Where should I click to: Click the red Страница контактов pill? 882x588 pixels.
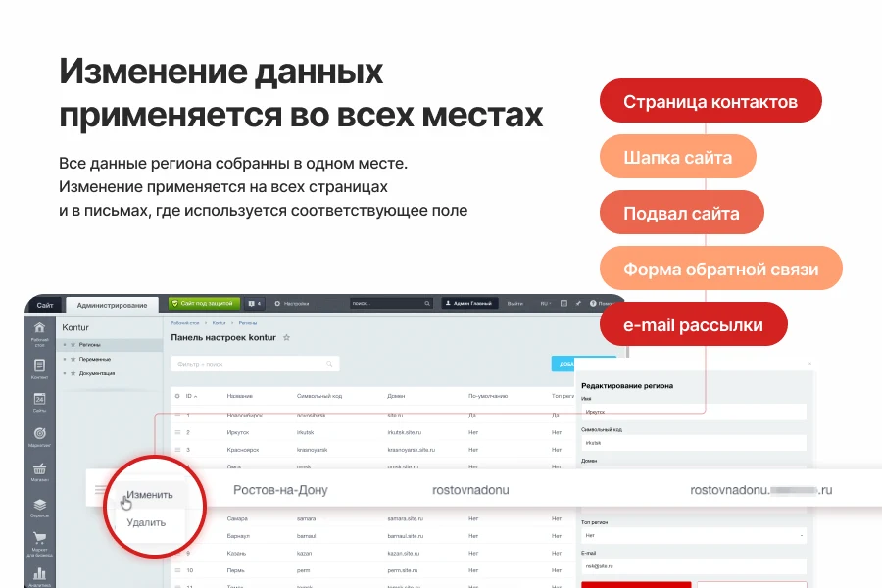pos(710,101)
